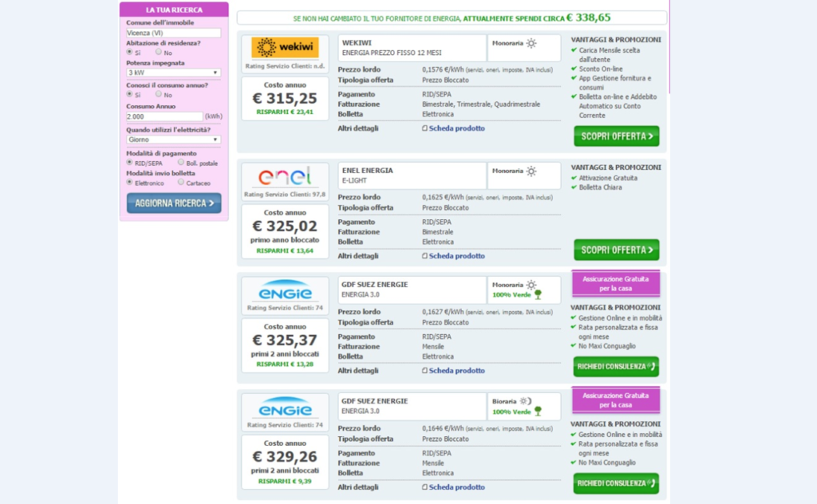The width and height of the screenshot is (817, 504).
Task: Open the Potenza impegnata 3 kW dropdown
Action: (x=173, y=73)
